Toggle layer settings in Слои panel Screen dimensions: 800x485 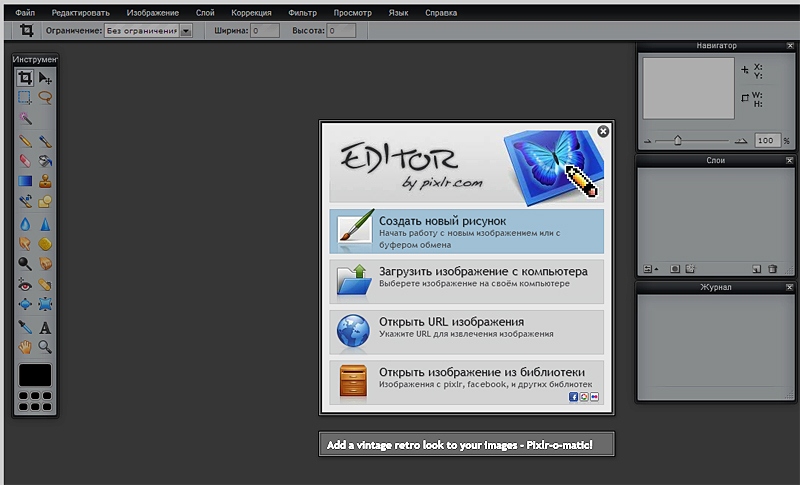coord(649,269)
